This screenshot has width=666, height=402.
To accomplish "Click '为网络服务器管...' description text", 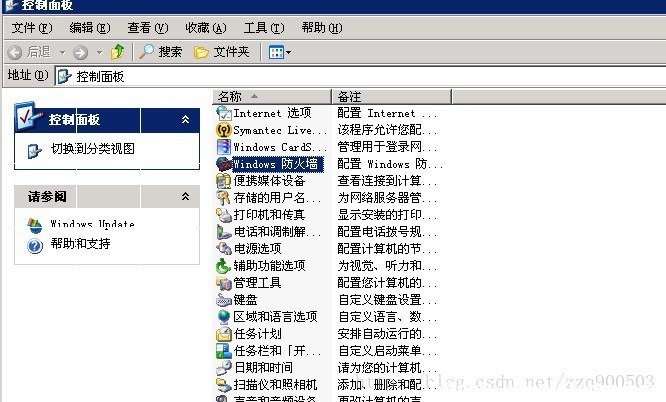I will (x=387, y=198).
